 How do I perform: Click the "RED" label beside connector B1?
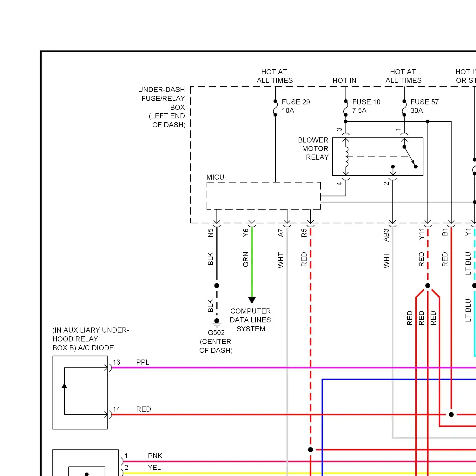point(445,259)
